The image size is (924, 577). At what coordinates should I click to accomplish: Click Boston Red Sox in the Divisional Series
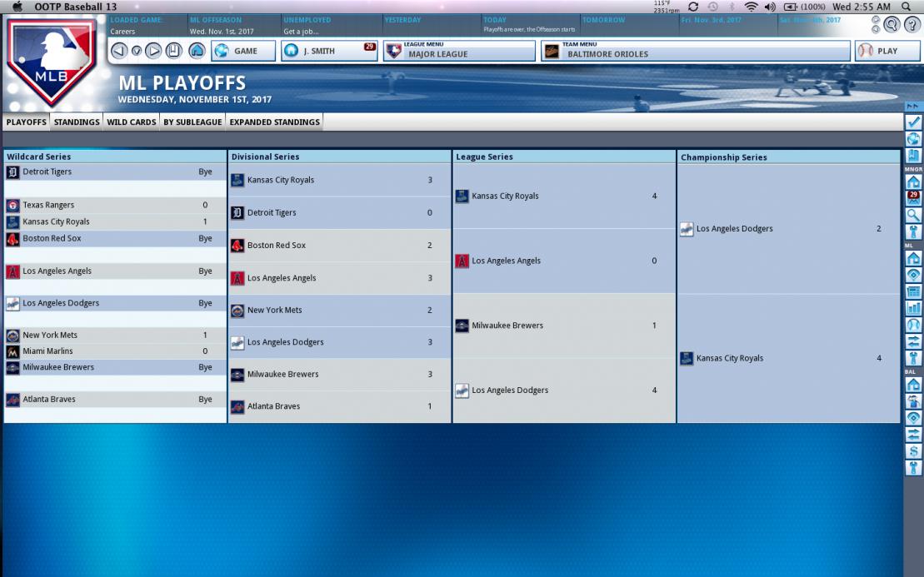pos(277,245)
